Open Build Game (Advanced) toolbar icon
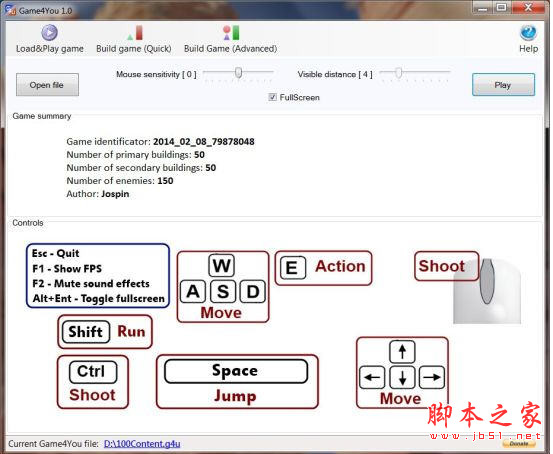Viewport: 553px width, 454px height. point(231,33)
